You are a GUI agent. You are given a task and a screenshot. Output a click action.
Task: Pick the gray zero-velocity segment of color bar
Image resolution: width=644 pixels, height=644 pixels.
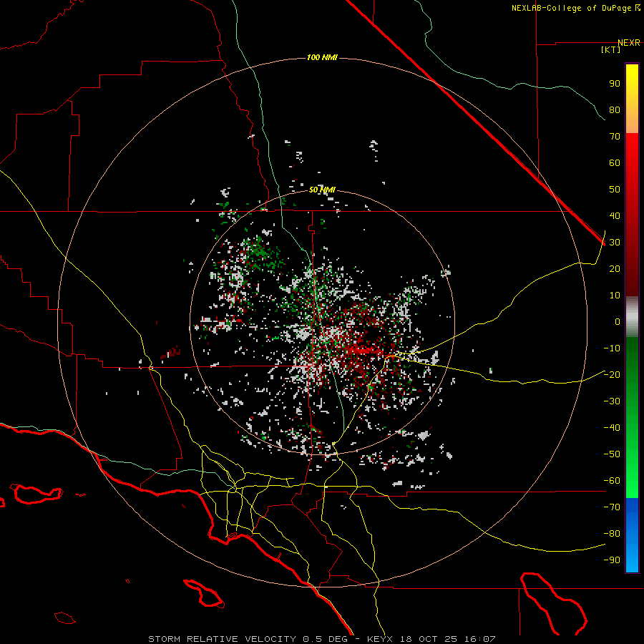click(x=632, y=317)
